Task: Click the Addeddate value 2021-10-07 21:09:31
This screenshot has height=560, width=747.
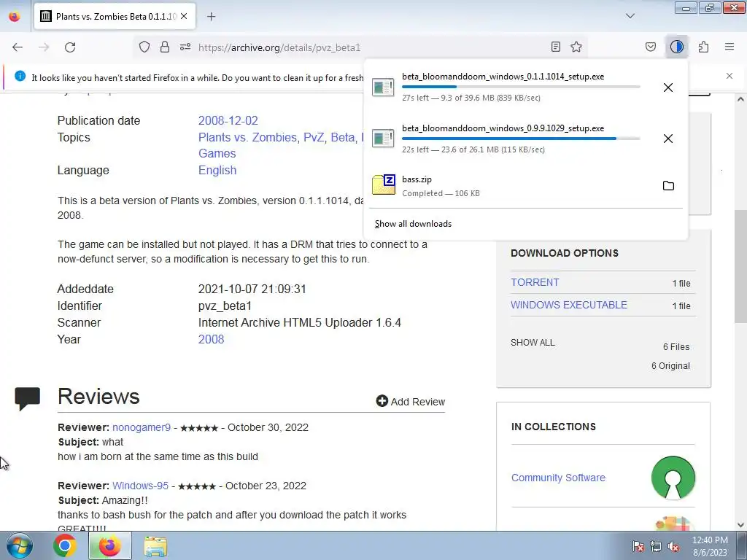Action: (x=252, y=289)
